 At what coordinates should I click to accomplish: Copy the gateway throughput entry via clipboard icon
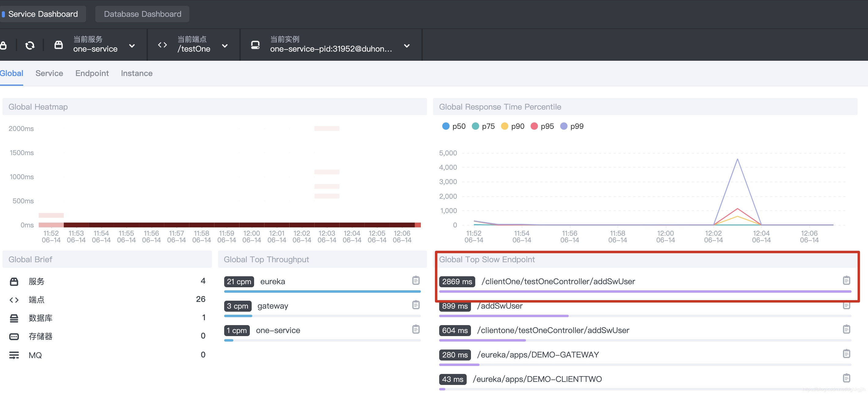click(416, 305)
